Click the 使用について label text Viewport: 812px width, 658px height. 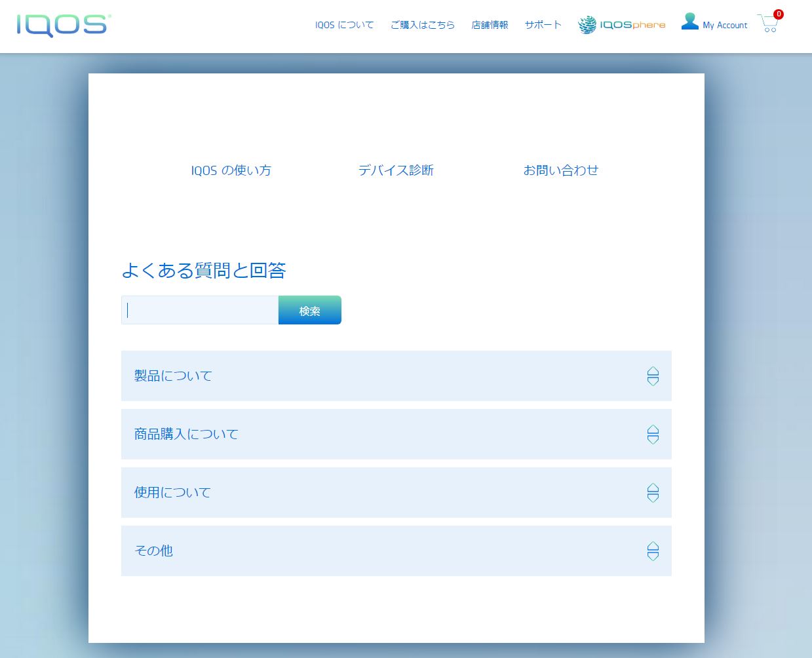[x=173, y=492]
